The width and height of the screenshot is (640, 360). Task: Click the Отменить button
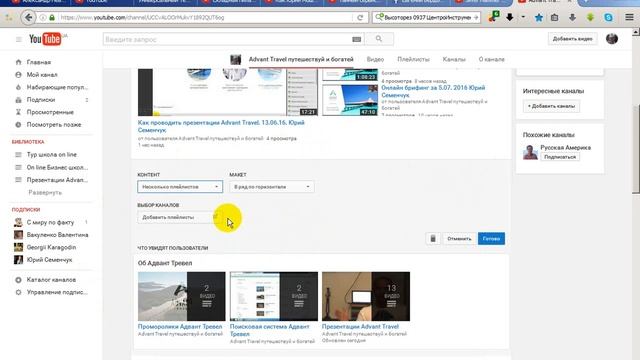click(x=459, y=238)
